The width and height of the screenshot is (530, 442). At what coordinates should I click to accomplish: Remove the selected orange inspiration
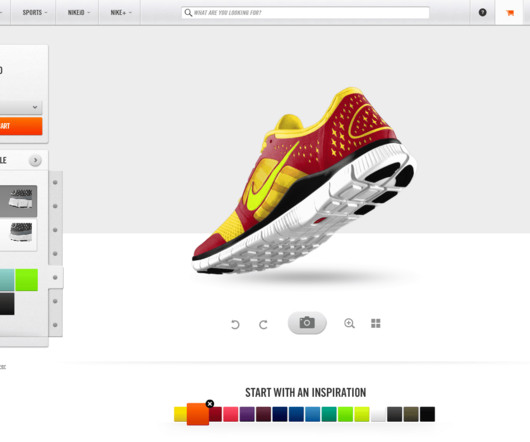210,403
